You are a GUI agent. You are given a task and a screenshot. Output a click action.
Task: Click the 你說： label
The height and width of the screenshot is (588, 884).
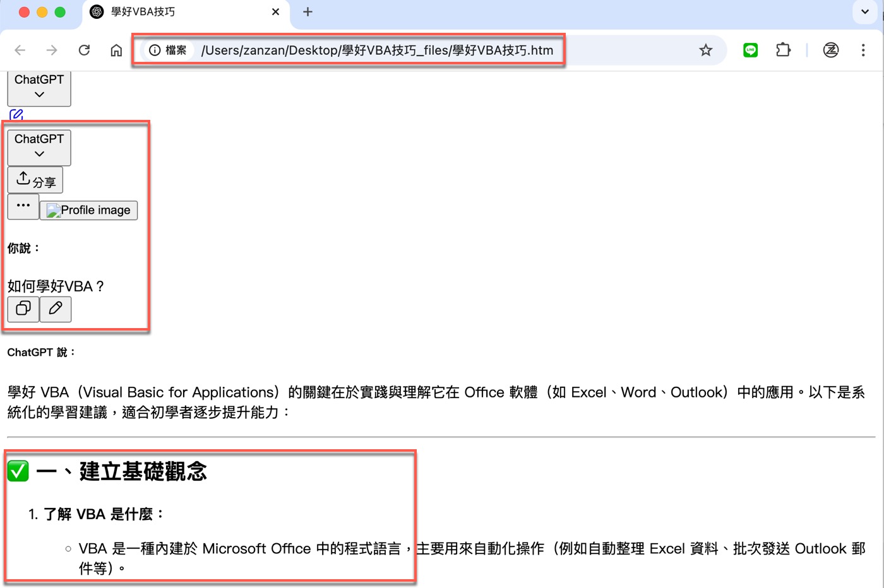click(x=24, y=249)
